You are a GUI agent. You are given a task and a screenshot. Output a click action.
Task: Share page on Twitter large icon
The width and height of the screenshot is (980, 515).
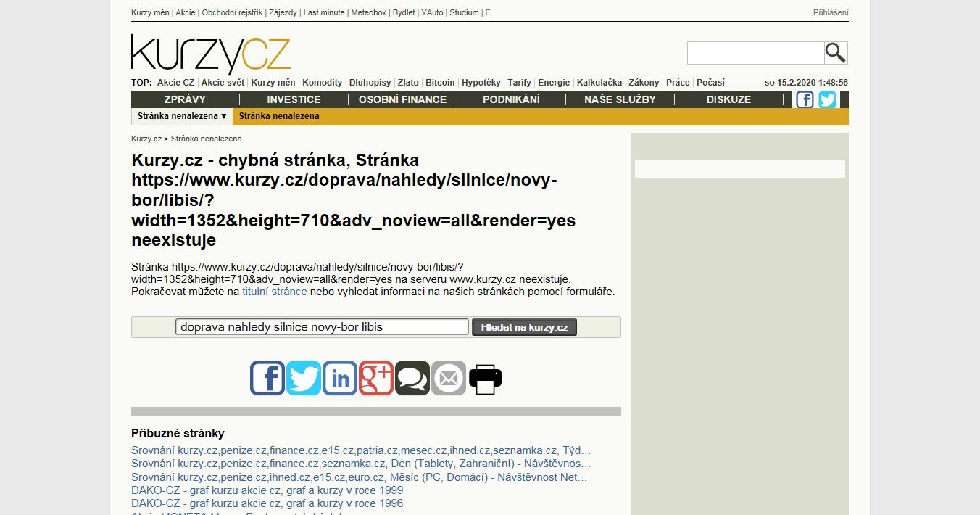click(304, 378)
